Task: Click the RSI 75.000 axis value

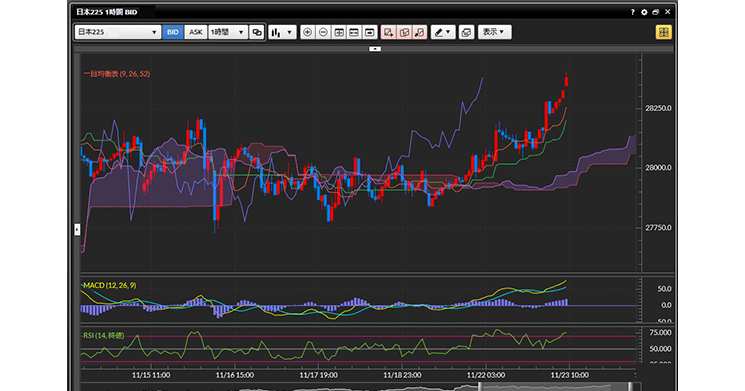Action: click(660, 333)
